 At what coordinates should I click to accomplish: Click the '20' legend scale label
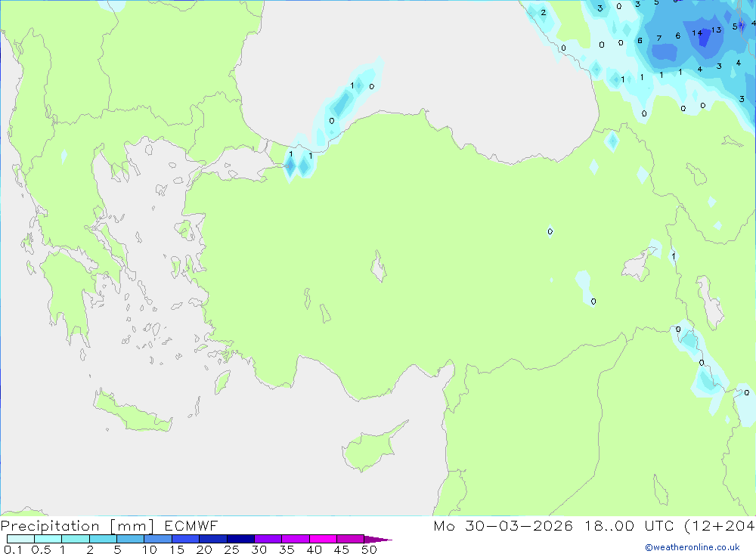pyautogui.click(x=204, y=549)
